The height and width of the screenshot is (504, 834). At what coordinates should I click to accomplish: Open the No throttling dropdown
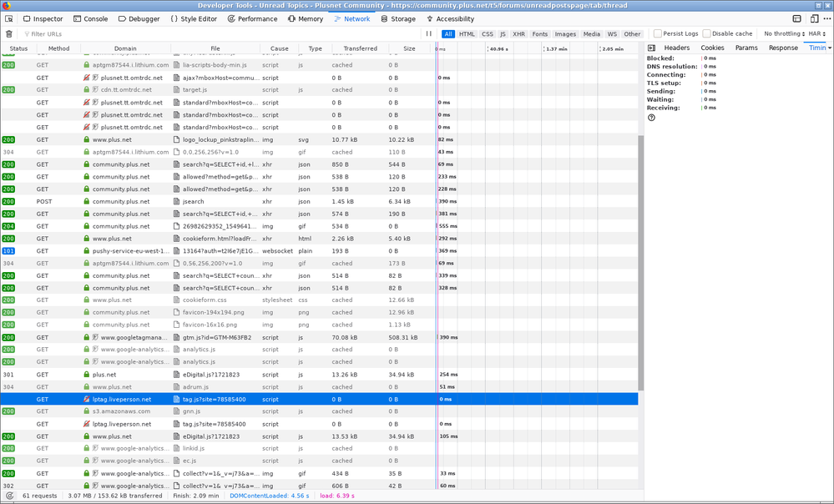click(784, 34)
